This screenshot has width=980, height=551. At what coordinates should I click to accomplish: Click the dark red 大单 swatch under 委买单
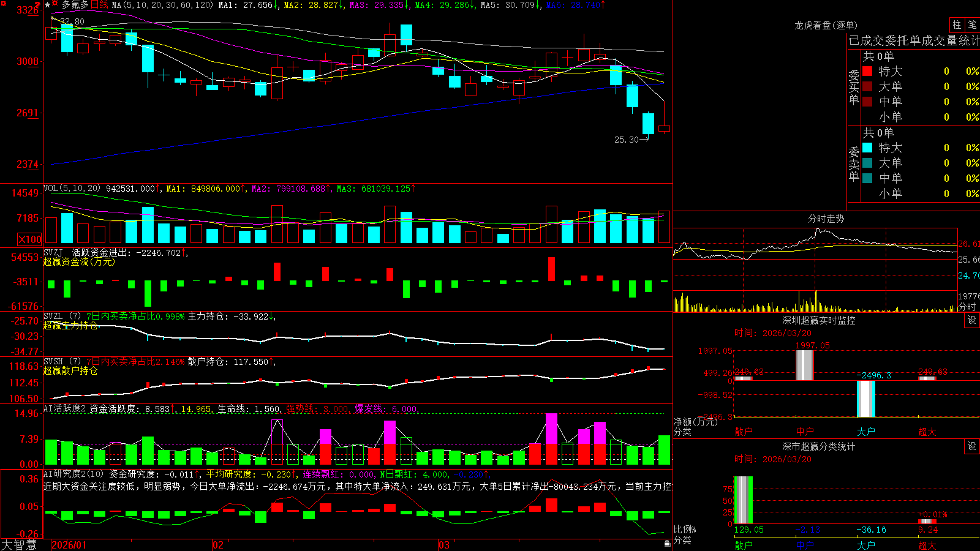(867, 86)
